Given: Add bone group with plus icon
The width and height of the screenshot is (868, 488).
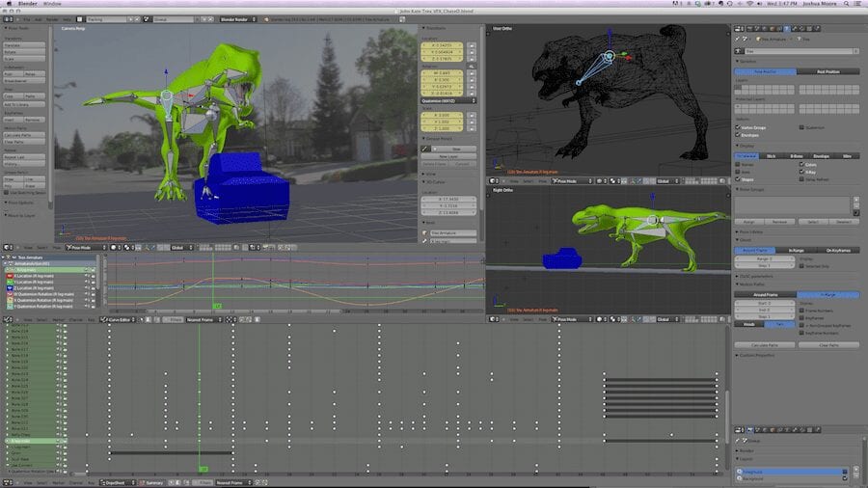Looking at the screenshot, I should tap(856, 200).
